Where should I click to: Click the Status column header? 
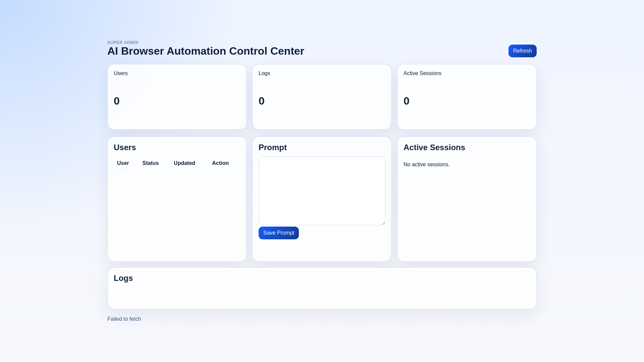coord(150,163)
